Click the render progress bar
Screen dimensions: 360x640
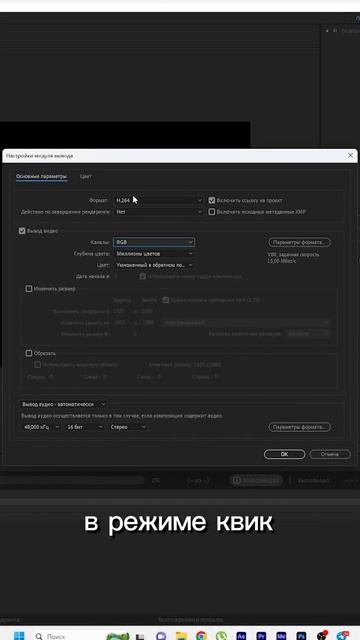coord(72,480)
